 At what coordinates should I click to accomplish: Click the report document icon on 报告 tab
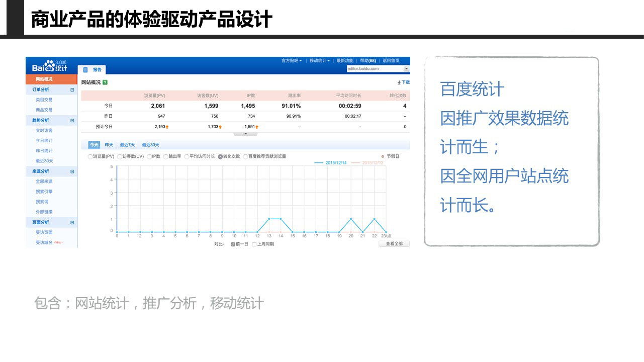pyautogui.click(x=85, y=70)
